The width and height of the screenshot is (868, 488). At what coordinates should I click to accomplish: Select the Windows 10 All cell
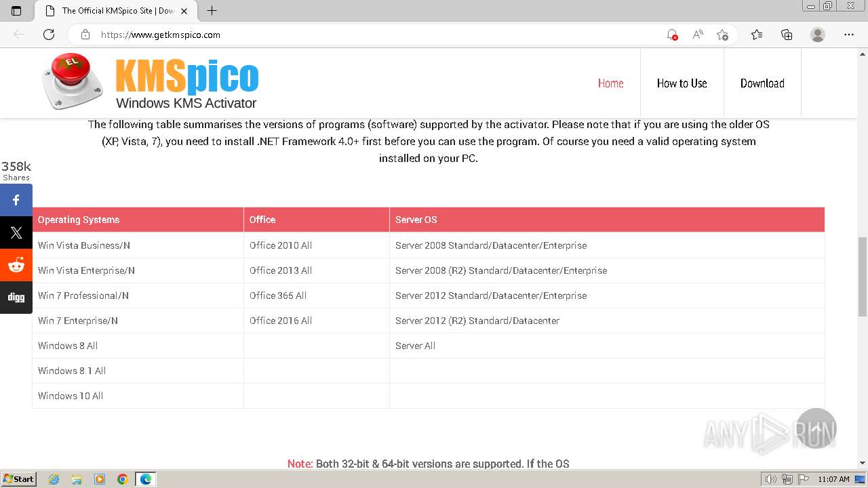coord(138,396)
